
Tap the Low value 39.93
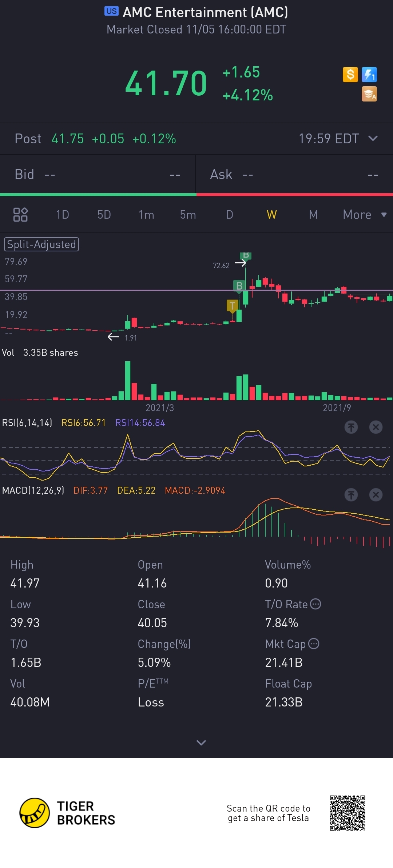pyautogui.click(x=25, y=623)
